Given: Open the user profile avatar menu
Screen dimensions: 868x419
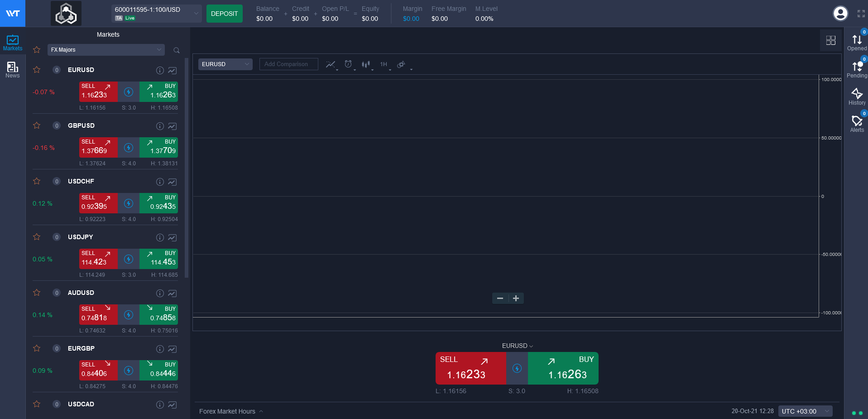Looking at the screenshot, I should click(x=840, y=14).
